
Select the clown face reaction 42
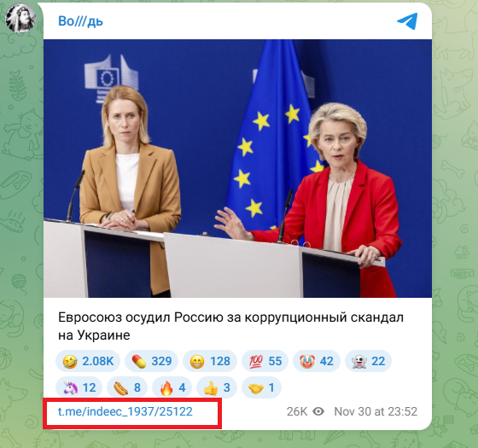pyautogui.click(x=317, y=361)
